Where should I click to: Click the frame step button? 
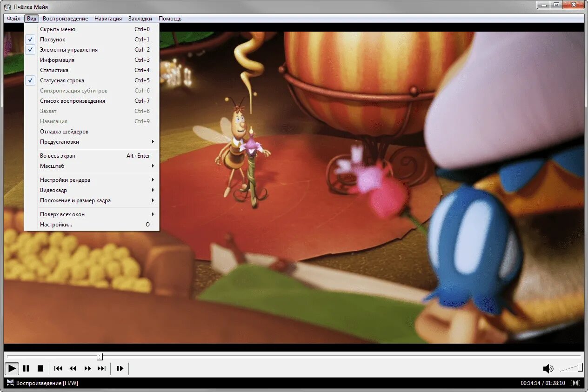(x=120, y=368)
